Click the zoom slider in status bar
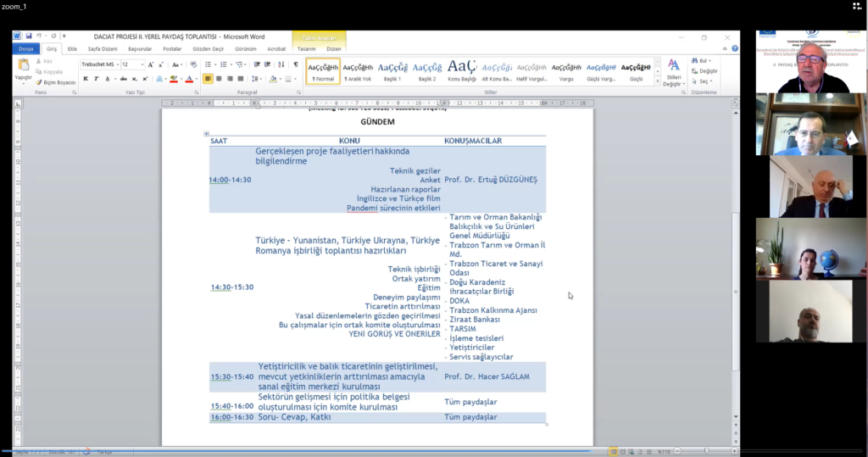 point(703,451)
